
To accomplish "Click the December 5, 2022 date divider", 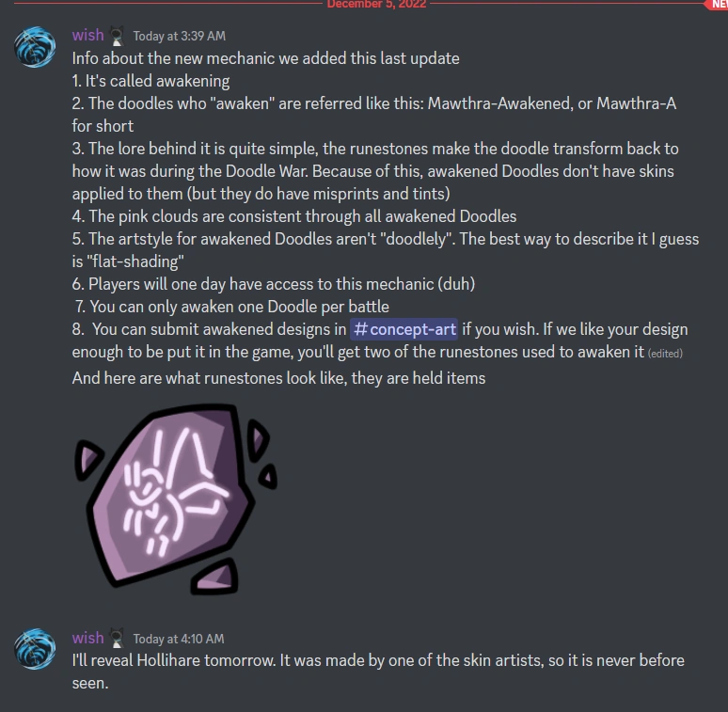I will pyautogui.click(x=376, y=4).
